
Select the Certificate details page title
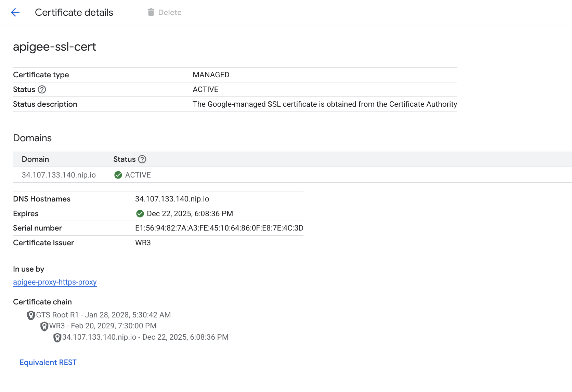click(74, 13)
